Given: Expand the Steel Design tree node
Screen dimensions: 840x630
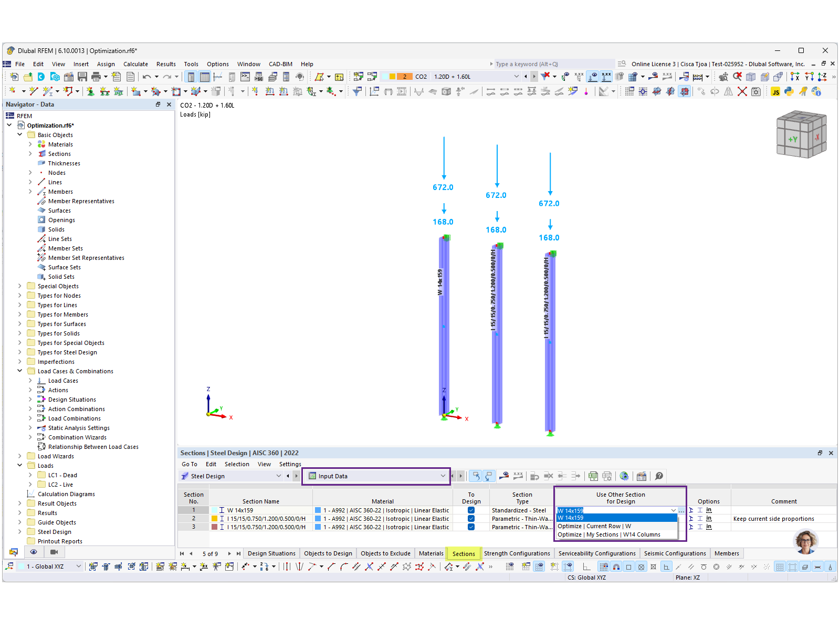Looking at the screenshot, I should [20, 532].
